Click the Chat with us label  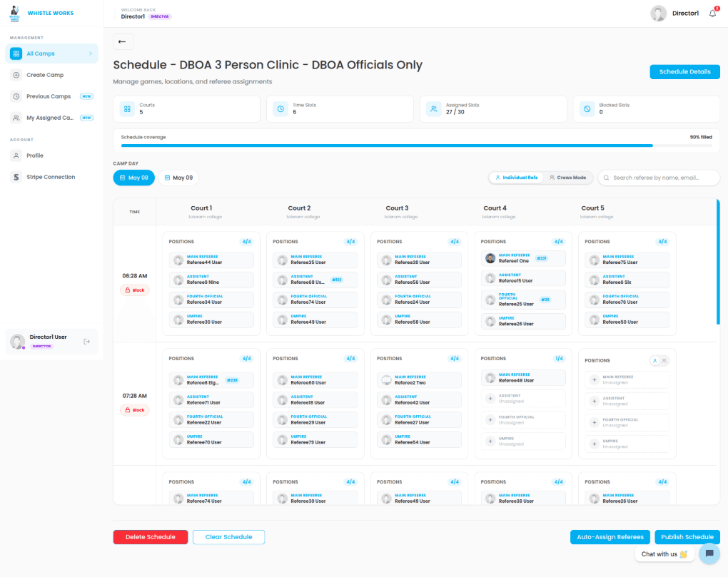click(664, 554)
